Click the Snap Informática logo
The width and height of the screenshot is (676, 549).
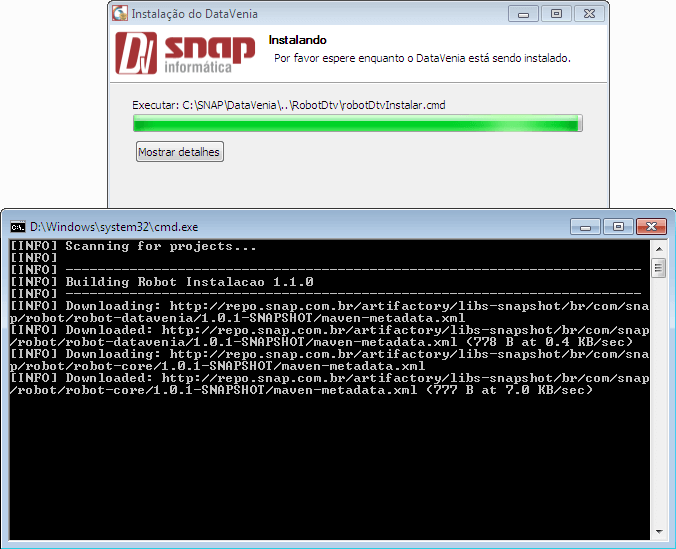pyautogui.click(x=185, y=53)
